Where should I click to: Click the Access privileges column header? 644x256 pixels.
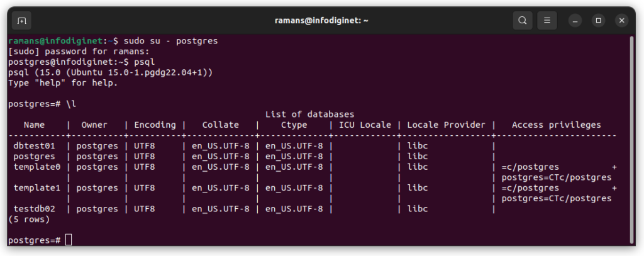(557, 125)
